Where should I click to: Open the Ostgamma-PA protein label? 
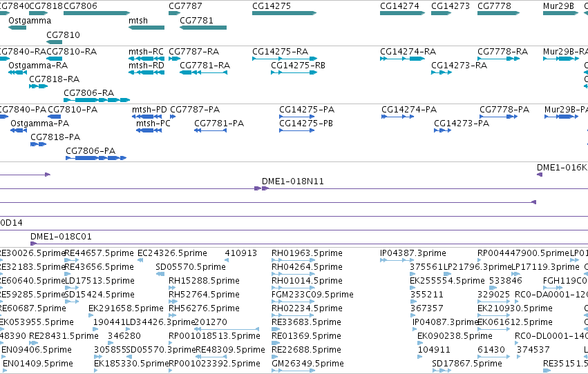click(40, 124)
